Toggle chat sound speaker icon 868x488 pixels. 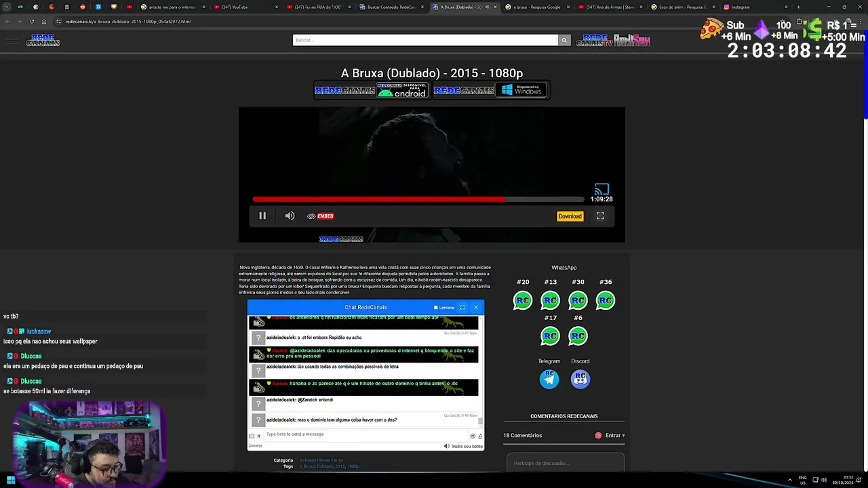click(x=446, y=446)
